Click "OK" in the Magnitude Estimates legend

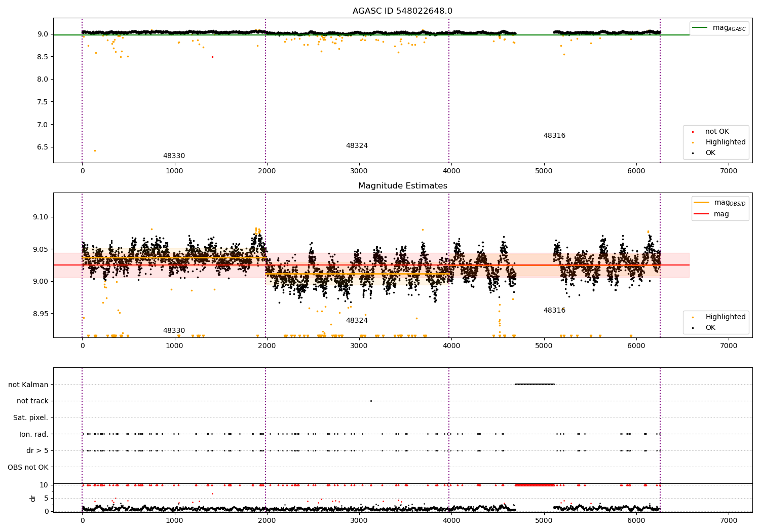click(x=710, y=328)
